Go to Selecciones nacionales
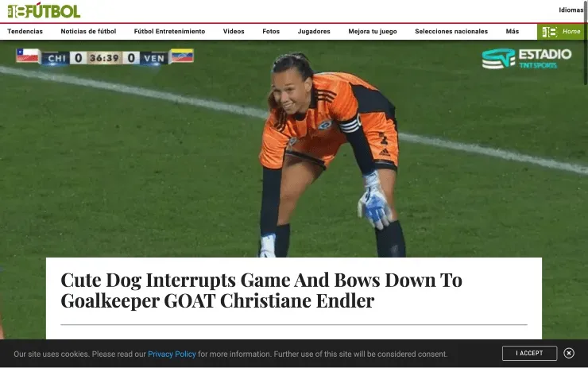 (451, 32)
